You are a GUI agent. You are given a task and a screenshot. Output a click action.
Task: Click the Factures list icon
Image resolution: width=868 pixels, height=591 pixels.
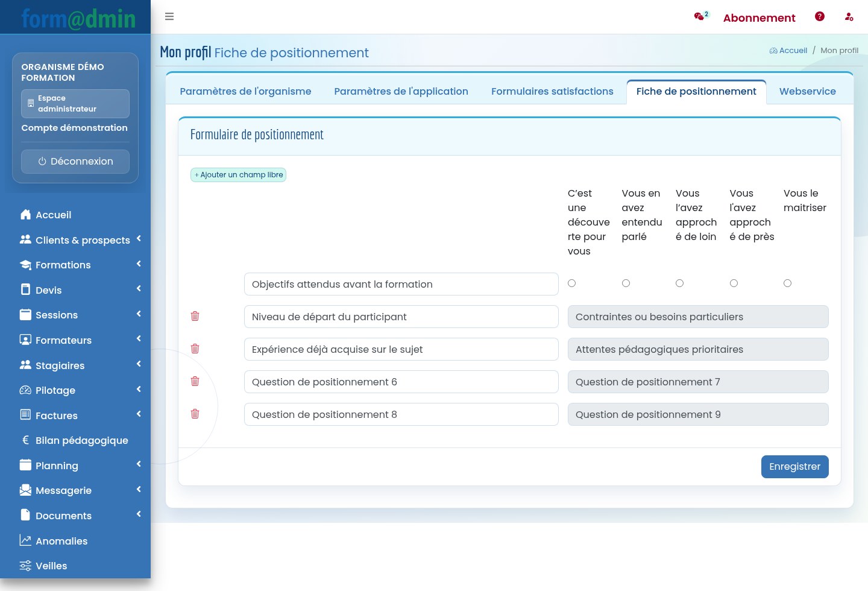25,415
